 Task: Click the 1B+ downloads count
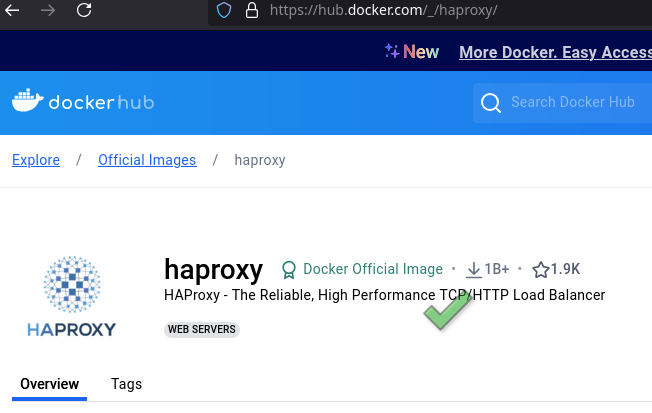tap(496, 269)
